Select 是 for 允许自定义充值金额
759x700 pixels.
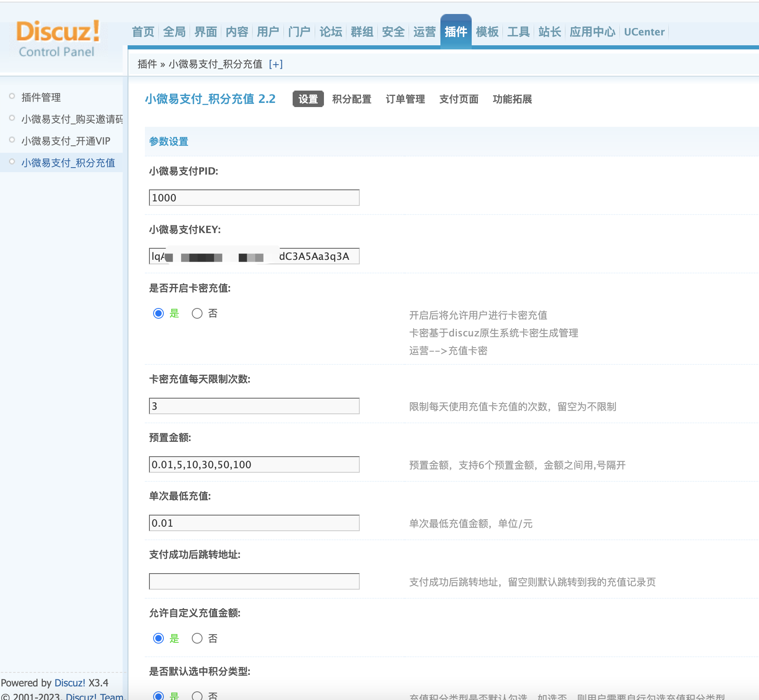pos(158,638)
